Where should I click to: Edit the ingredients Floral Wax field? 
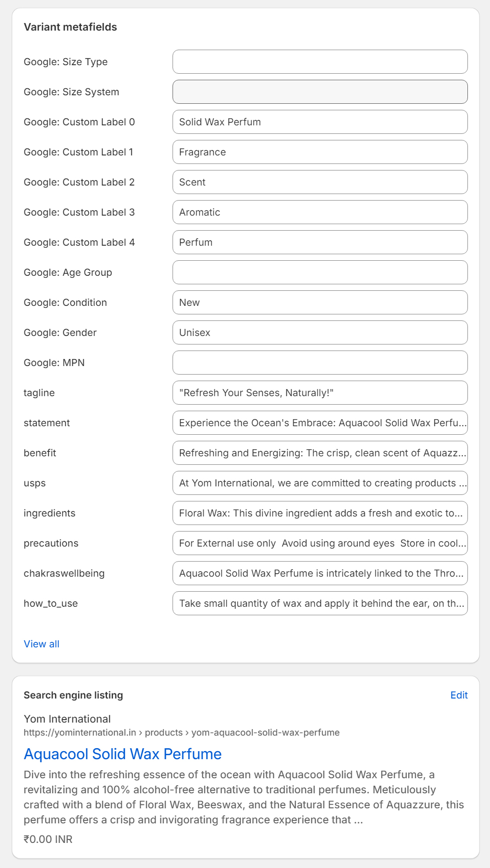pos(320,513)
